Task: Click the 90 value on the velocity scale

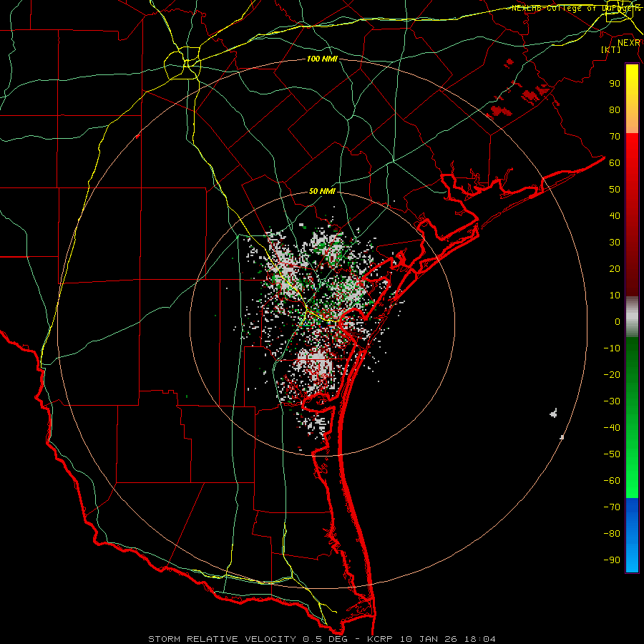Action: 615,84
